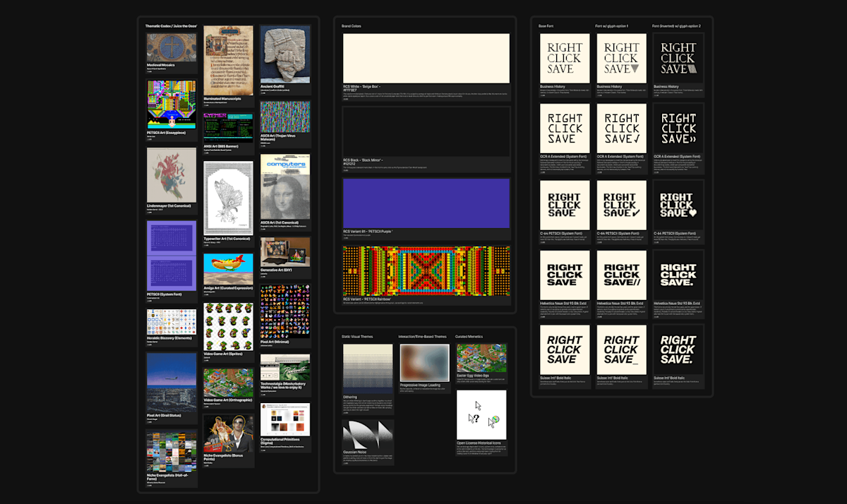Pick the RCS Black 'Slack Minor' swatch

pos(426,131)
